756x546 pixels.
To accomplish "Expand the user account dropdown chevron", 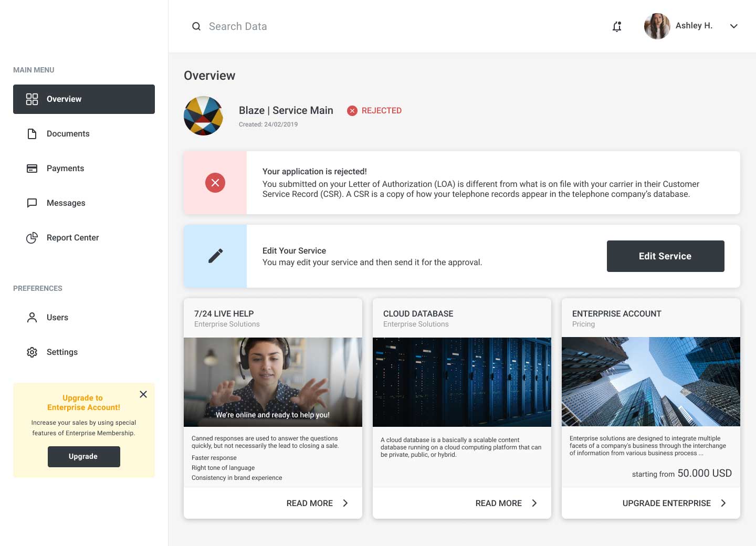I will click(733, 26).
